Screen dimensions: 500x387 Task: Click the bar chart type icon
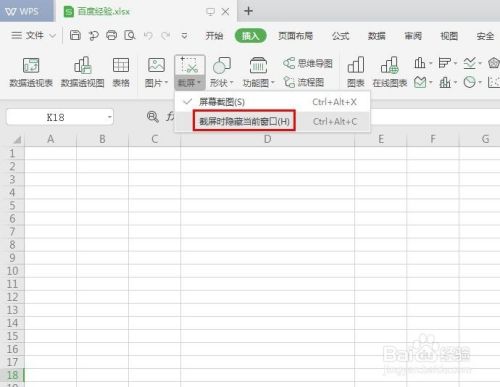click(x=444, y=63)
